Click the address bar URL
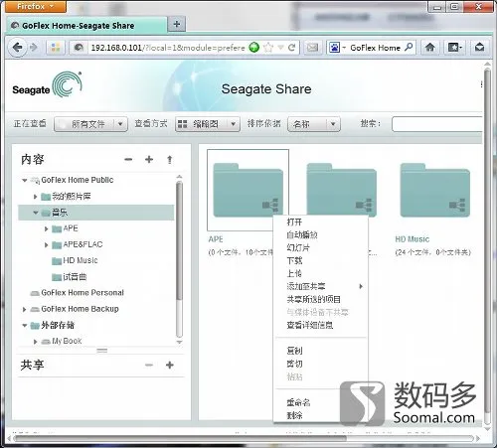This screenshot has width=497, height=448. (168, 48)
